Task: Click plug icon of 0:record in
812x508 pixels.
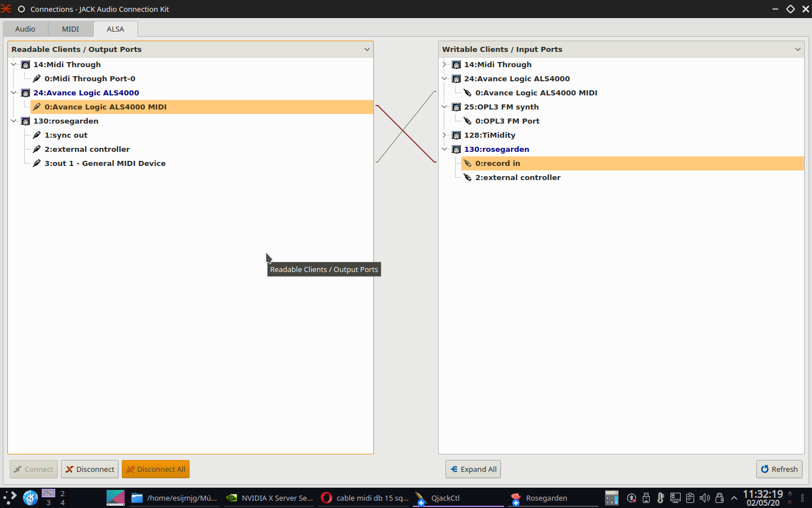Action: (467, 163)
